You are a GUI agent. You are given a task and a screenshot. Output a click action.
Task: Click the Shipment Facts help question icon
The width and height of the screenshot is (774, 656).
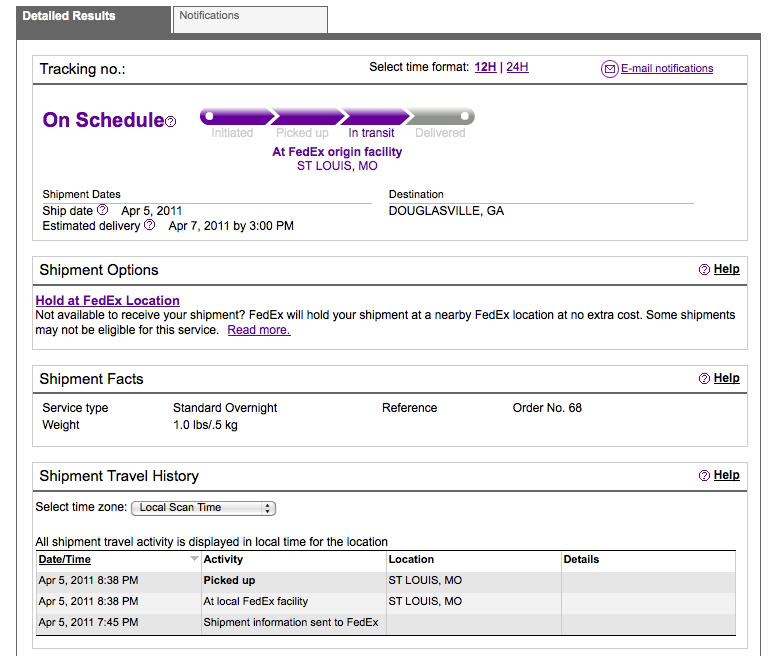pos(704,379)
